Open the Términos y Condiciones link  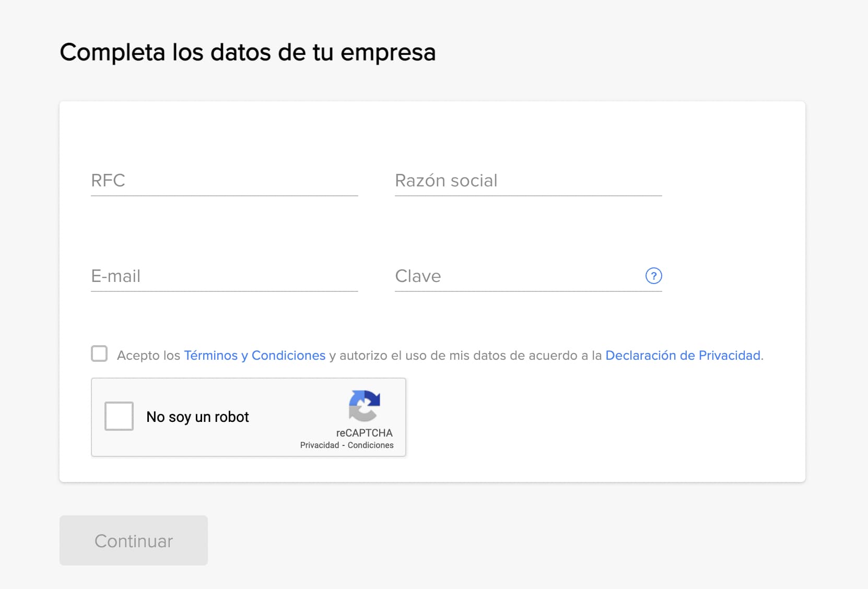point(254,356)
